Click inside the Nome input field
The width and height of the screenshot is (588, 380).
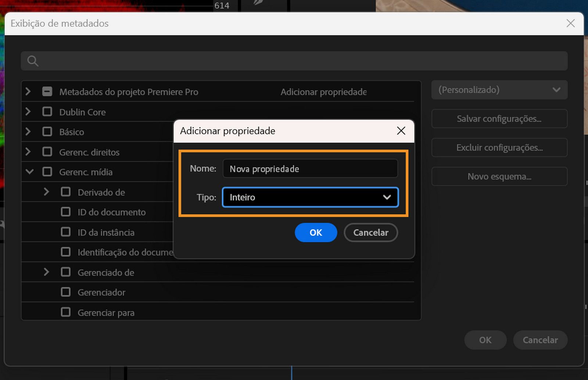pyautogui.click(x=310, y=168)
